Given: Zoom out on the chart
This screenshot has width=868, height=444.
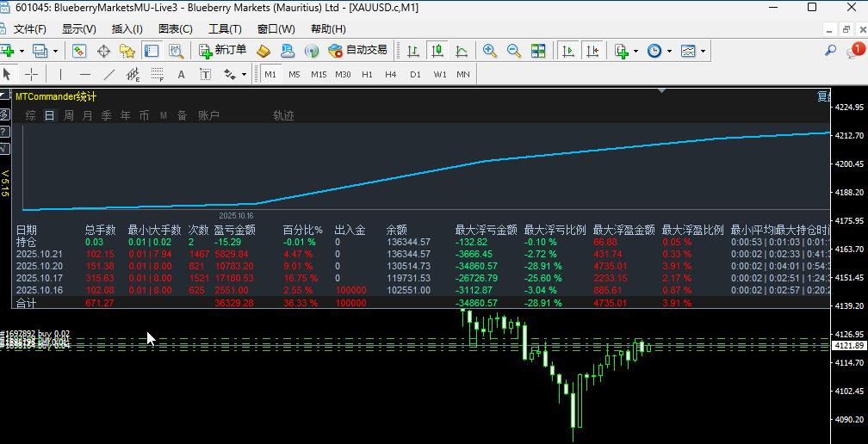Looking at the screenshot, I should pos(514,51).
